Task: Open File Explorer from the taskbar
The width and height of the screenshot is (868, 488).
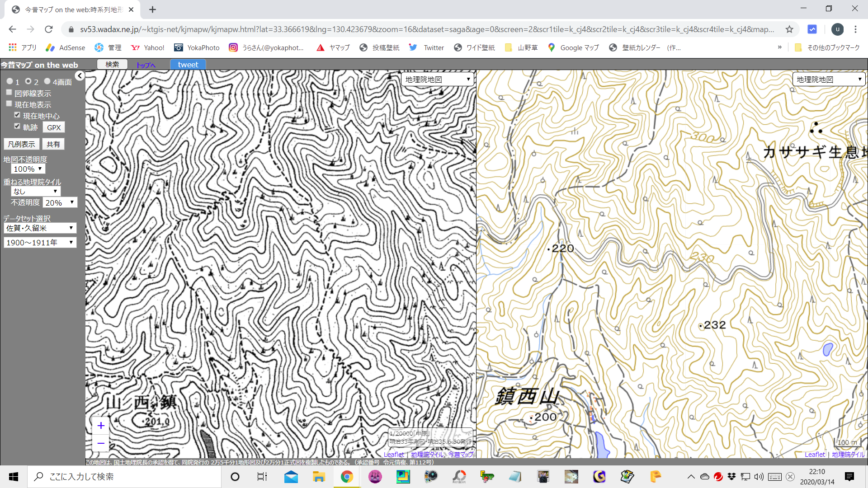Action: (x=319, y=477)
